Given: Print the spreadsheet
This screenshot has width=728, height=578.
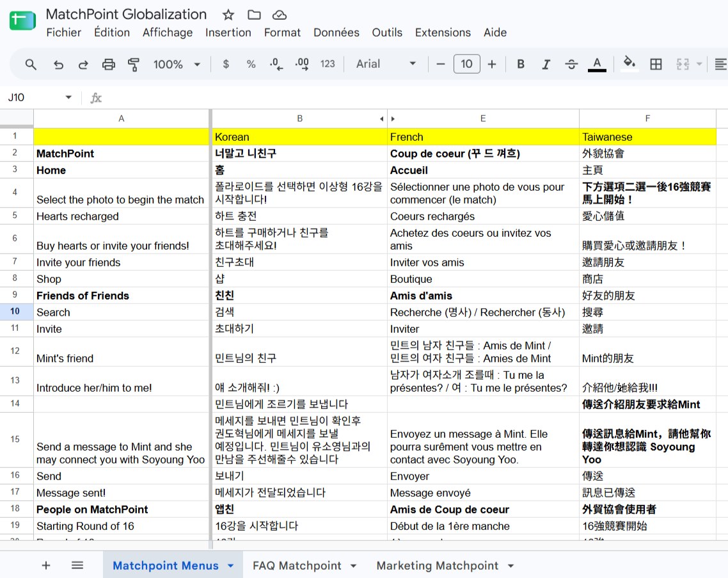Looking at the screenshot, I should coord(109,64).
